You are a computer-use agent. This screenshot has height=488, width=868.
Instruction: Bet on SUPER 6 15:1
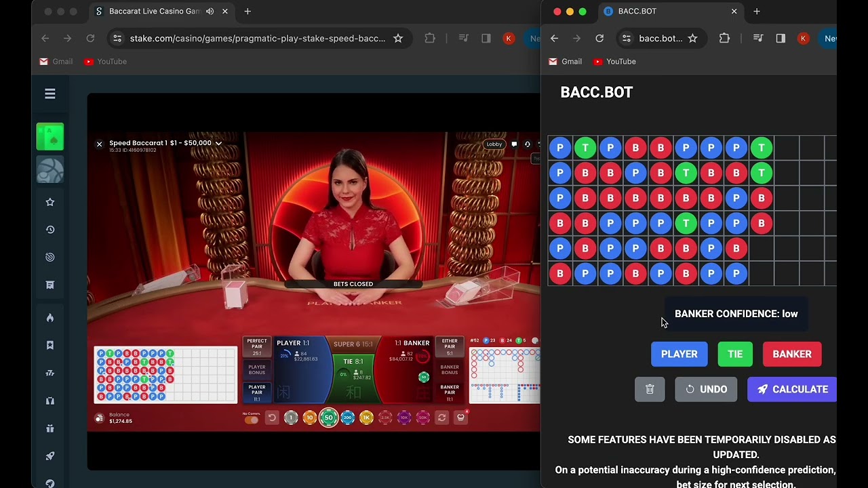pyautogui.click(x=353, y=344)
